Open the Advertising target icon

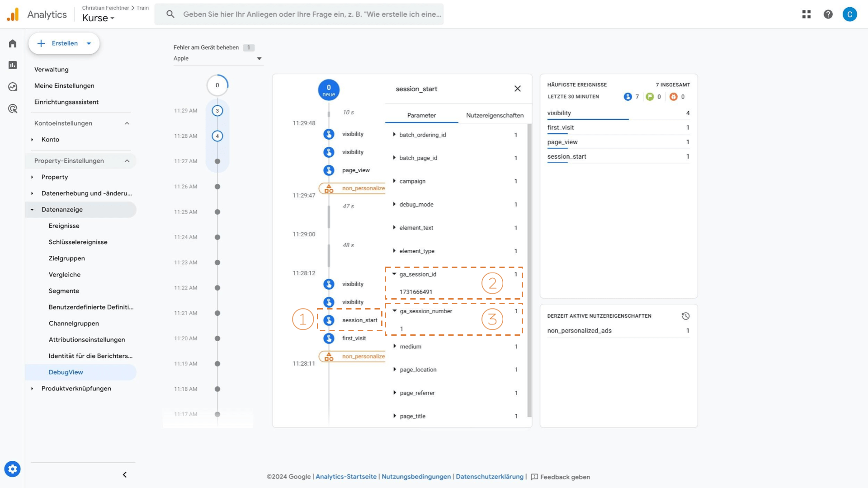[x=13, y=108]
